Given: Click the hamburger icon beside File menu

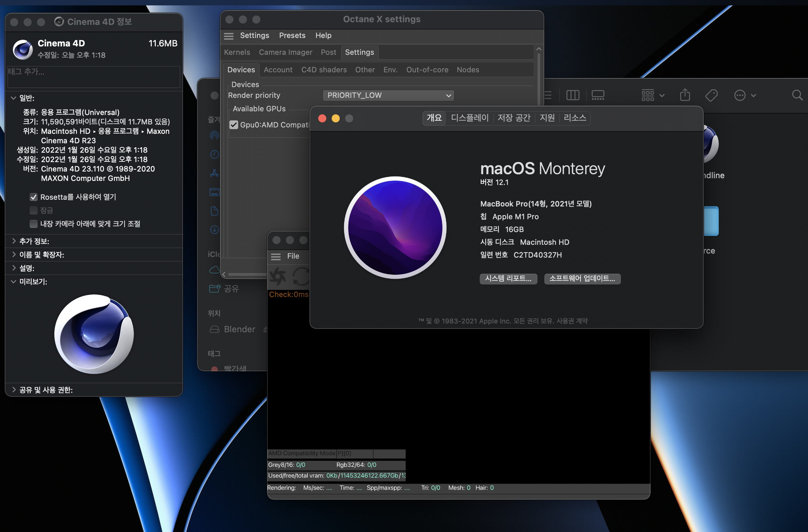Looking at the screenshot, I should click(276, 257).
